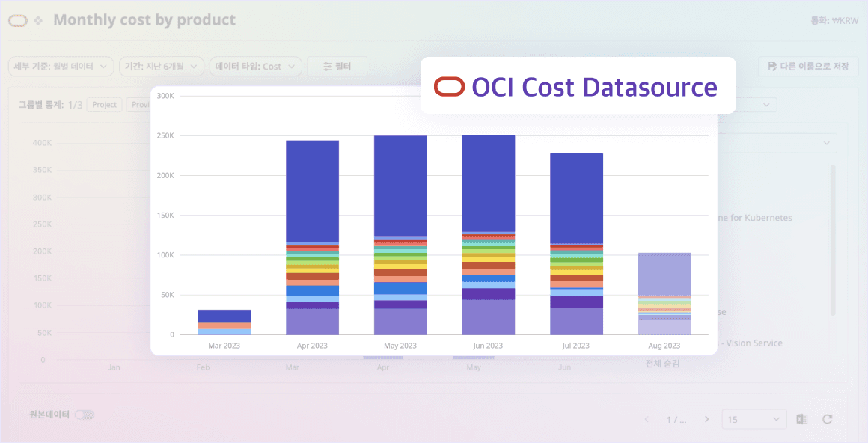Click the Excel export icon
The width and height of the screenshot is (868, 443).
tap(801, 419)
